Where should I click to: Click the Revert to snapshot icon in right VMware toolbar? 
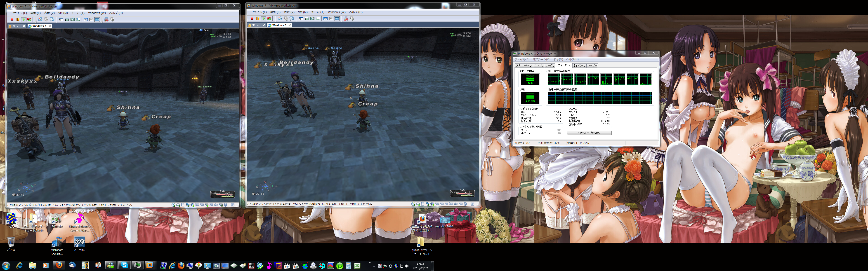pos(286,19)
